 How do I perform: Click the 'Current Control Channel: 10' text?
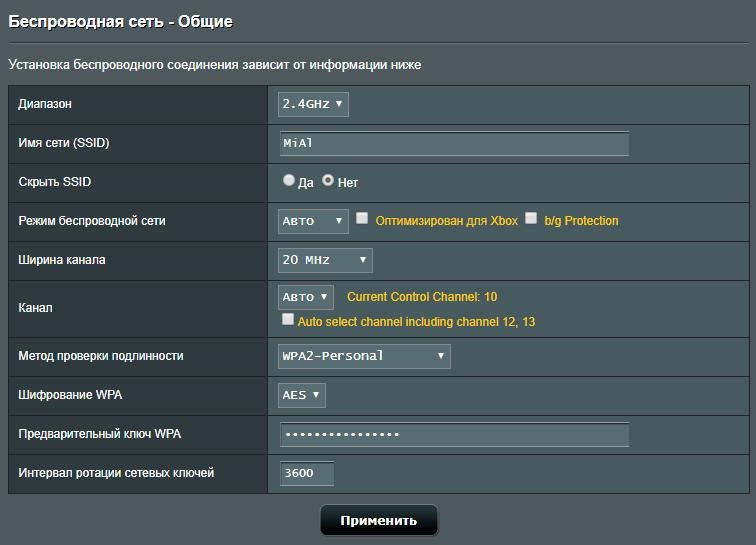click(x=421, y=297)
